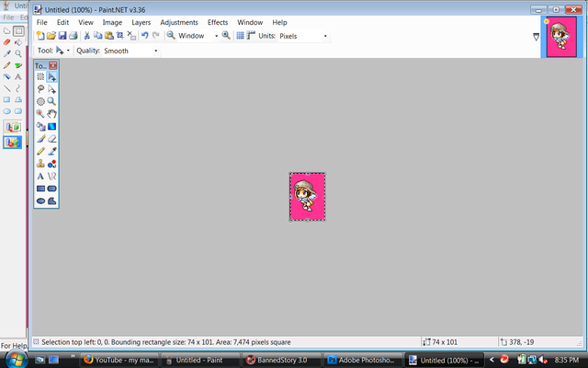
Task: Select the Ellipse Select tool
Action: tap(40, 101)
